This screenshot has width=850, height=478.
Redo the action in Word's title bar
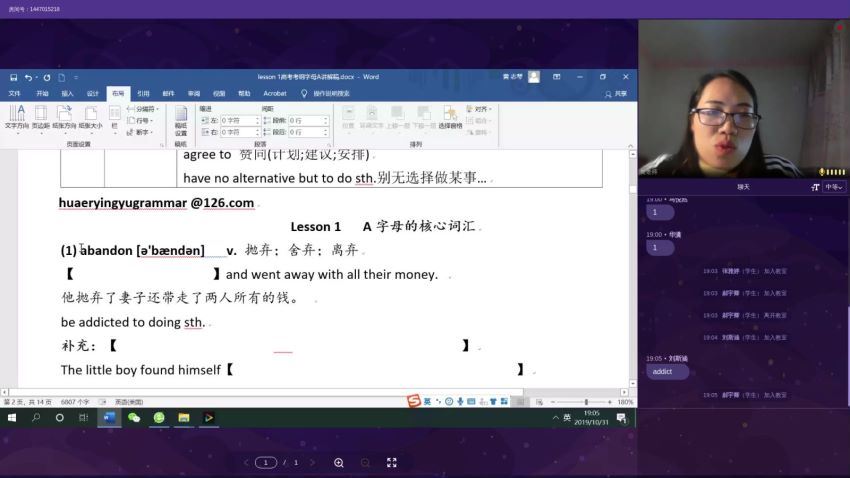click(x=47, y=77)
